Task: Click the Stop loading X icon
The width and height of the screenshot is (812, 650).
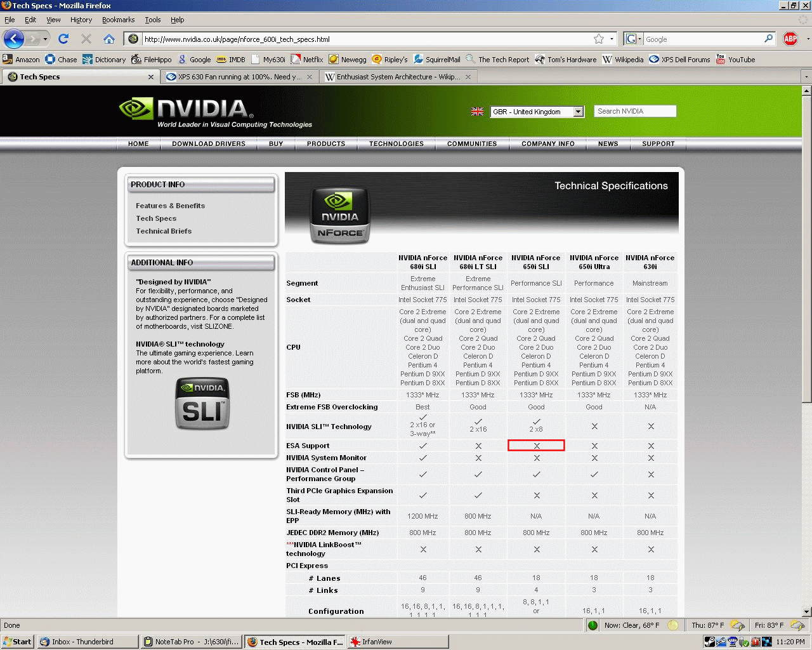Action: coord(86,39)
